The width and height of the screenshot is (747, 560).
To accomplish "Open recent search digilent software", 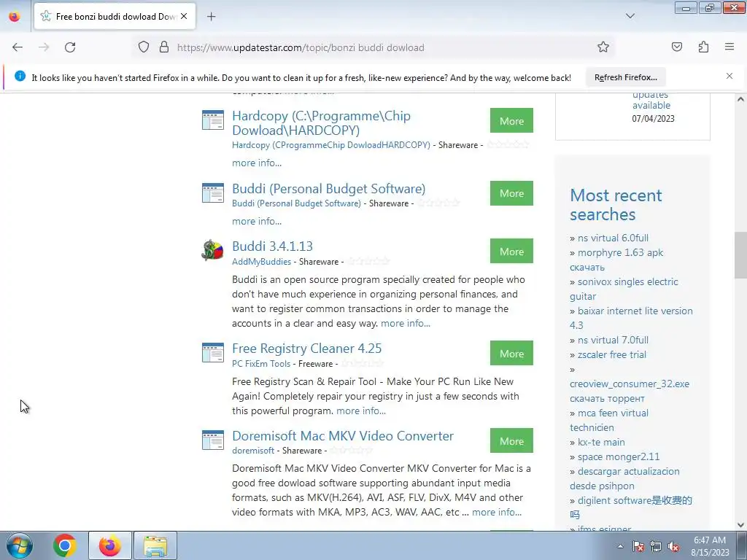I will click(x=631, y=507).
